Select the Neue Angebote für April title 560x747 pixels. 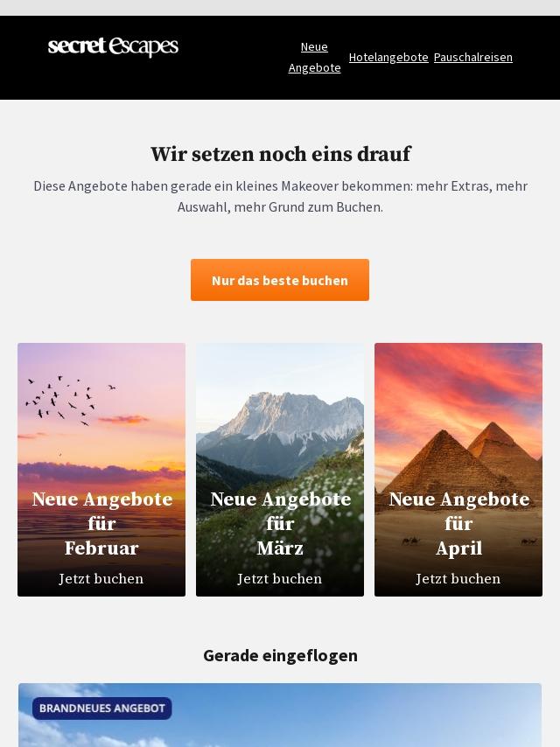459,523
